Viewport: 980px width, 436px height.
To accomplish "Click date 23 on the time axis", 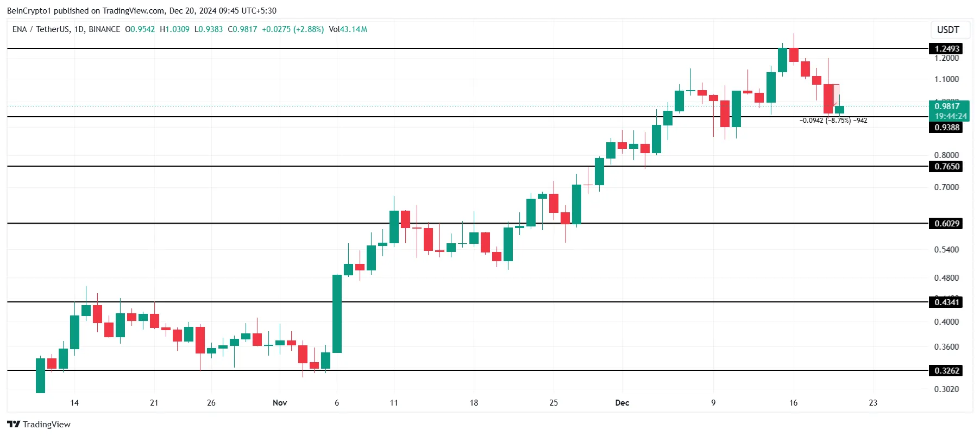I will (x=873, y=403).
